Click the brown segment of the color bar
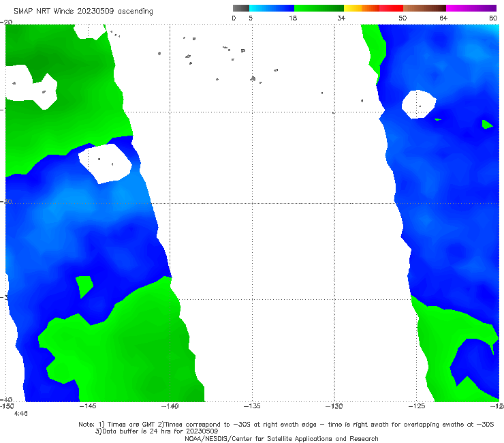Image resolution: width=504 pixels, height=443 pixels. (x=424, y=8)
